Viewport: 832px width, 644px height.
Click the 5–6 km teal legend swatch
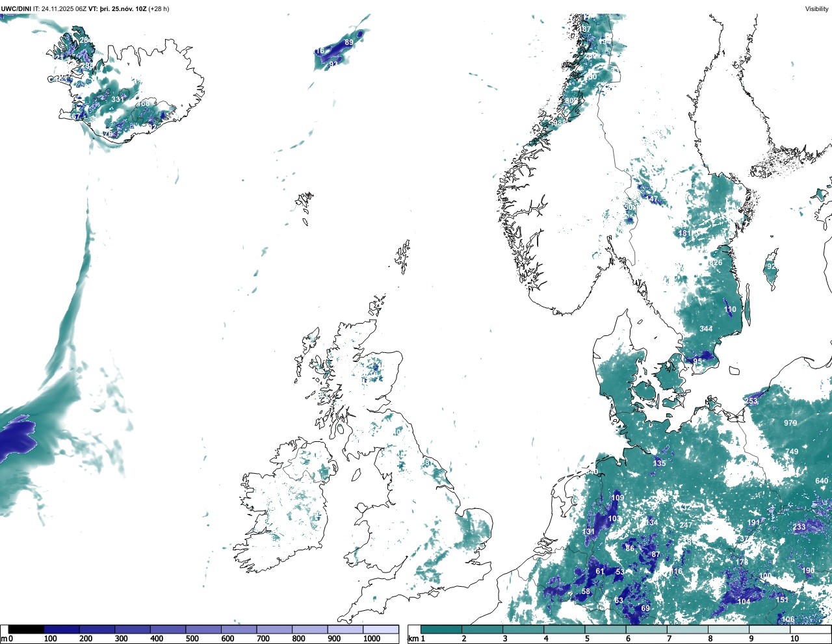point(606,629)
